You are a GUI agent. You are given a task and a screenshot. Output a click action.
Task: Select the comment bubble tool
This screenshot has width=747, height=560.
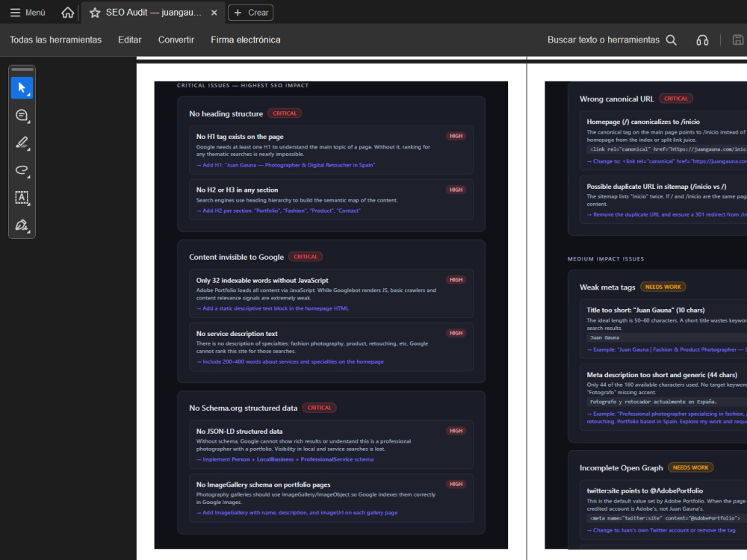click(x=22, y=115)
